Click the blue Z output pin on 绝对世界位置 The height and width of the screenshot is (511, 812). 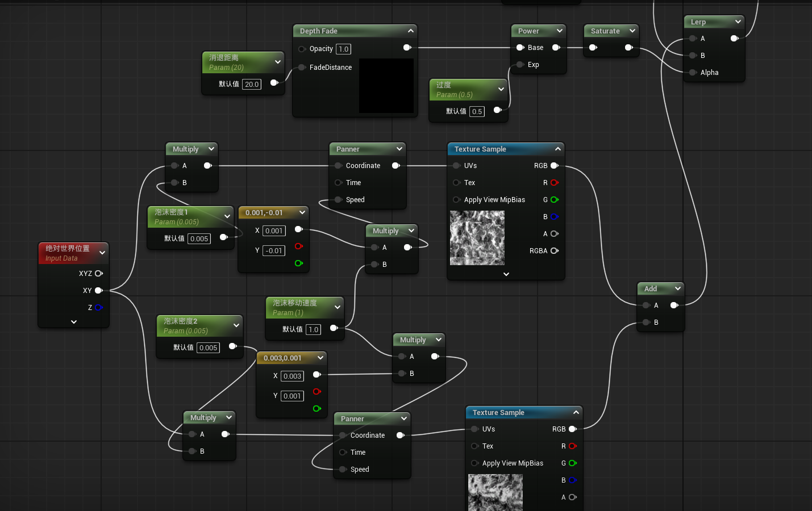[98, 308]
